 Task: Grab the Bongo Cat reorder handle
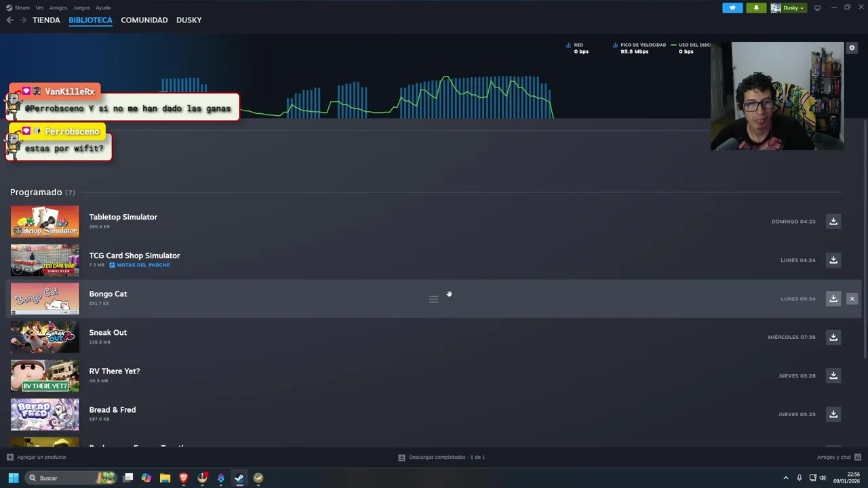433,299
